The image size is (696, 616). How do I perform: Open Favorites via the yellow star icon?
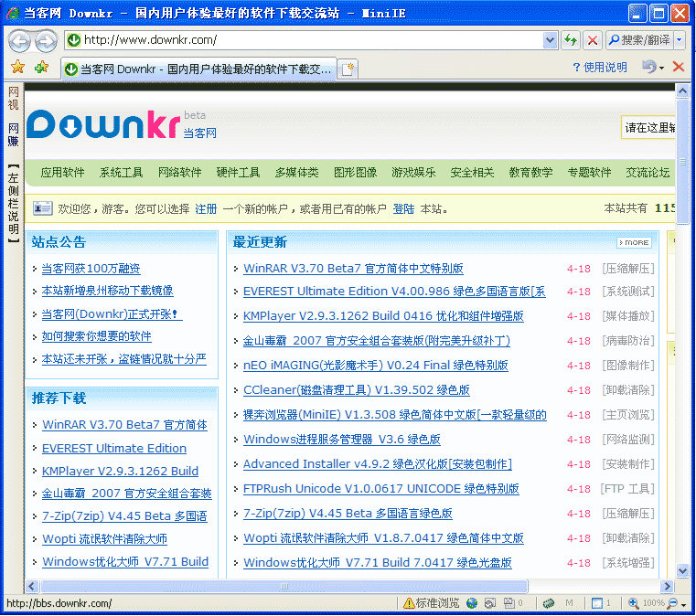pyautogui.click(x=17, y=67)
